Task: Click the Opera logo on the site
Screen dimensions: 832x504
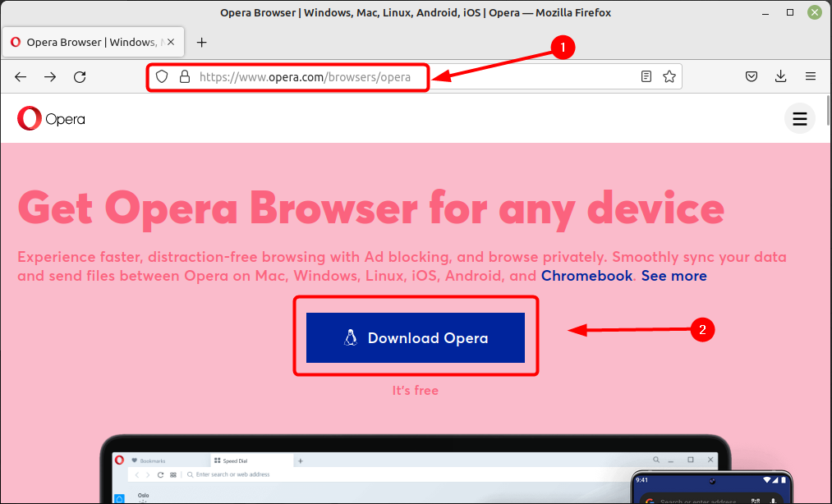Action: point(51,118)
